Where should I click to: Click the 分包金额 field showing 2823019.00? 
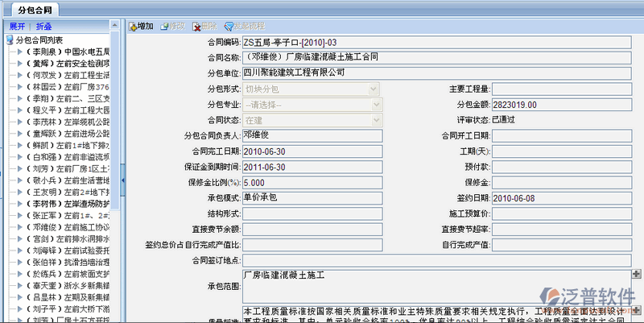click(562, 105)
